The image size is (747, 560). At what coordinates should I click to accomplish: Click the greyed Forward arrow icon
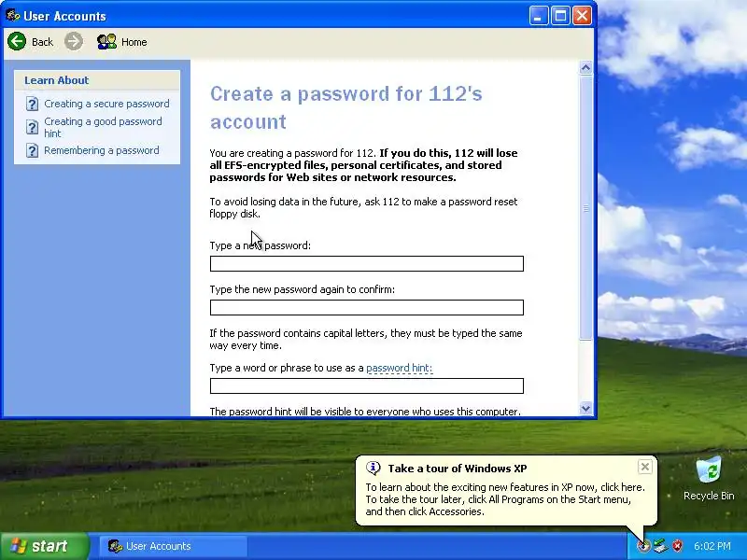[74, 41]
